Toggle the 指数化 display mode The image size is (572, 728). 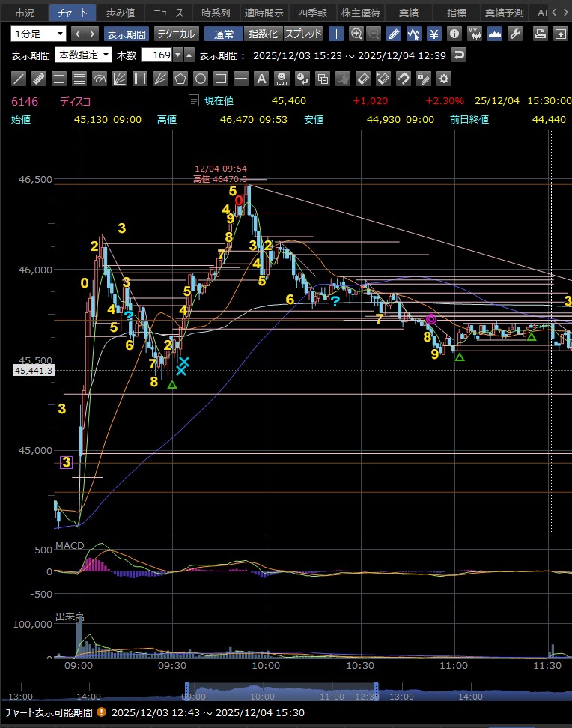click(x=262, y=34)
